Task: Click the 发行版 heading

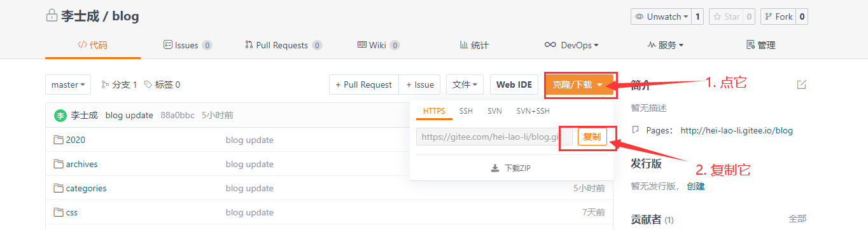Action: (x=646, y=163)
